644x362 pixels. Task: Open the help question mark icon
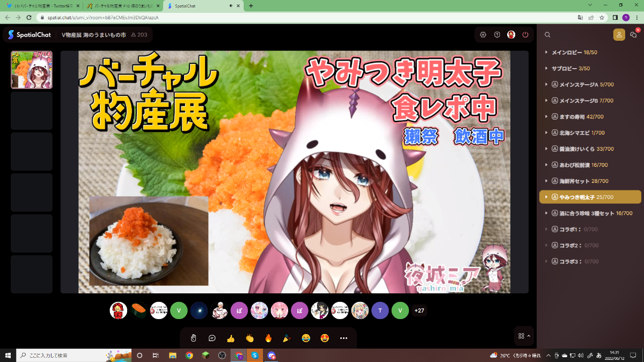click(497, 35)
